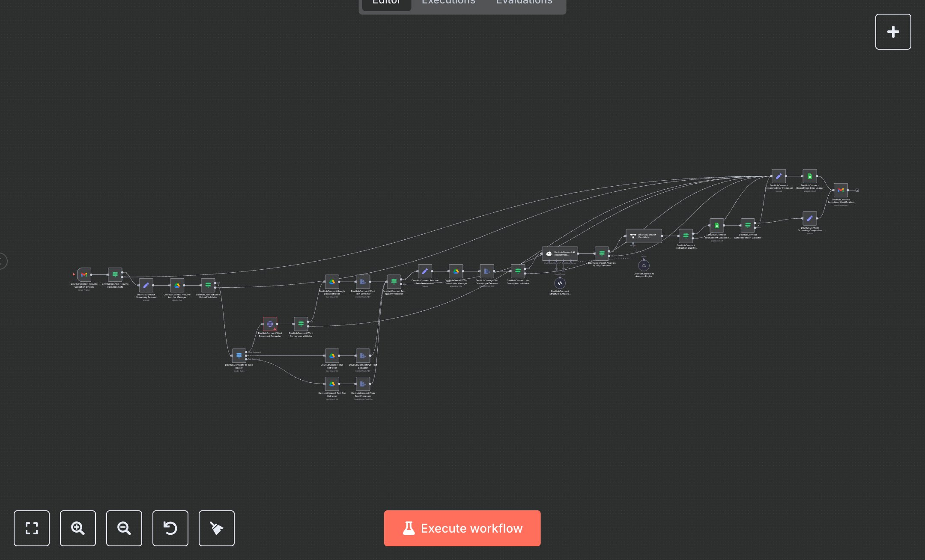The width and height of the screenshot is (925, 560).
Task: Open the Screening Error Processor node
Action: coord(779,176)
